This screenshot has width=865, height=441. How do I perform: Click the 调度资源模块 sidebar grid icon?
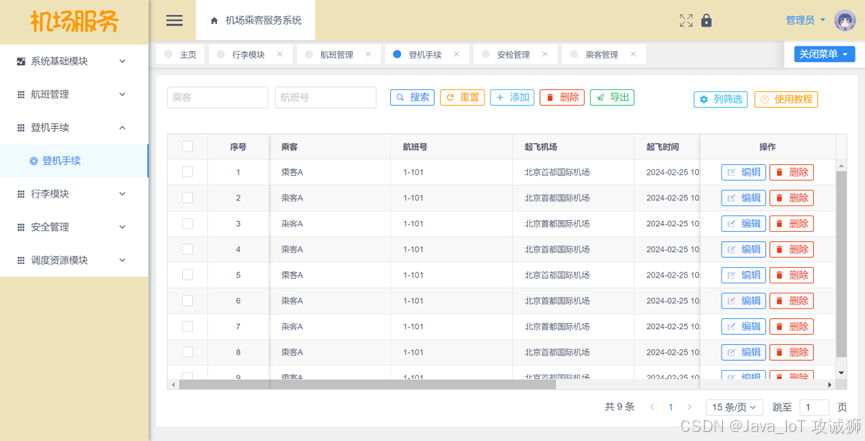[x=21, y=260]
